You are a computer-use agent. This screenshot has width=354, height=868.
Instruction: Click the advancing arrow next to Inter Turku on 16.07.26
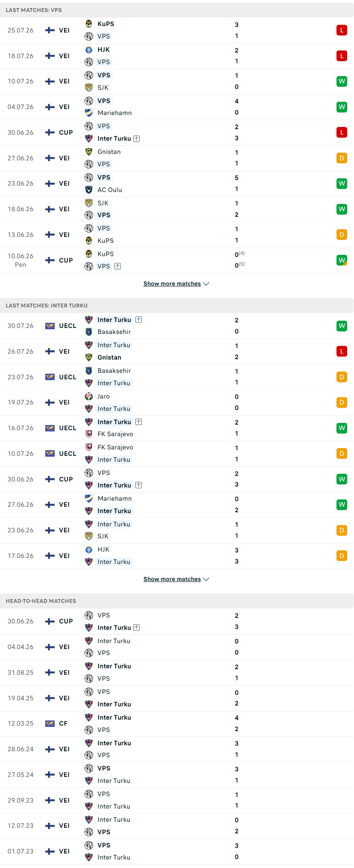[x=138, y=422]
